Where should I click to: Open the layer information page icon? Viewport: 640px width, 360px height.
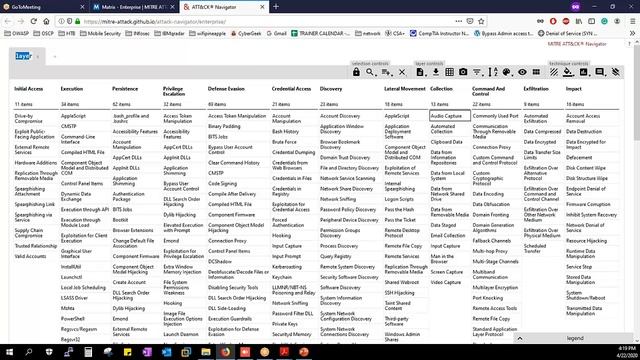[420, 72]
